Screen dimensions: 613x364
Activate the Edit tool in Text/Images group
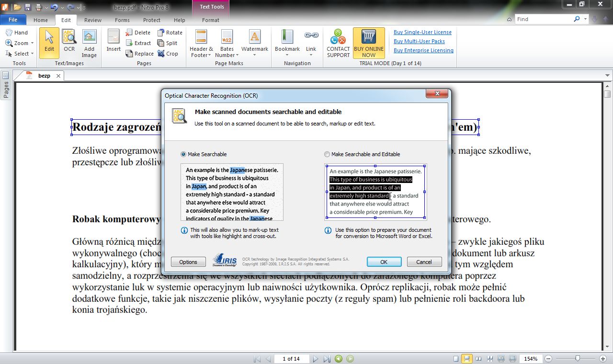(x=49, y=43)
